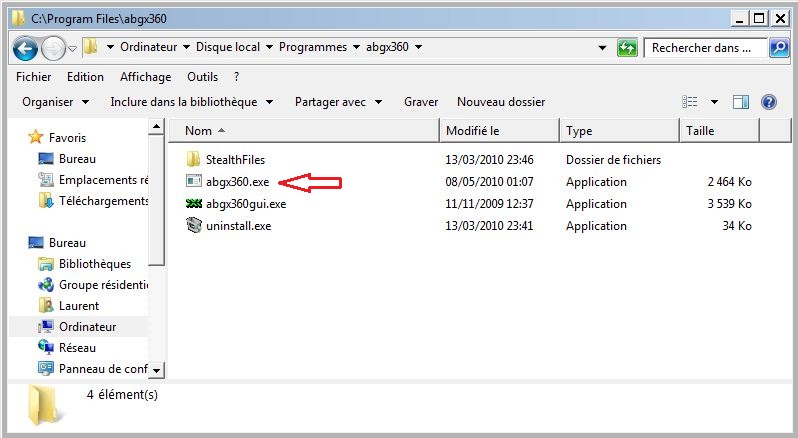The width and height of the screenshot is (798, 438).
Task: Open the Partager avec dropdown
Action: [x=338, y=102]
